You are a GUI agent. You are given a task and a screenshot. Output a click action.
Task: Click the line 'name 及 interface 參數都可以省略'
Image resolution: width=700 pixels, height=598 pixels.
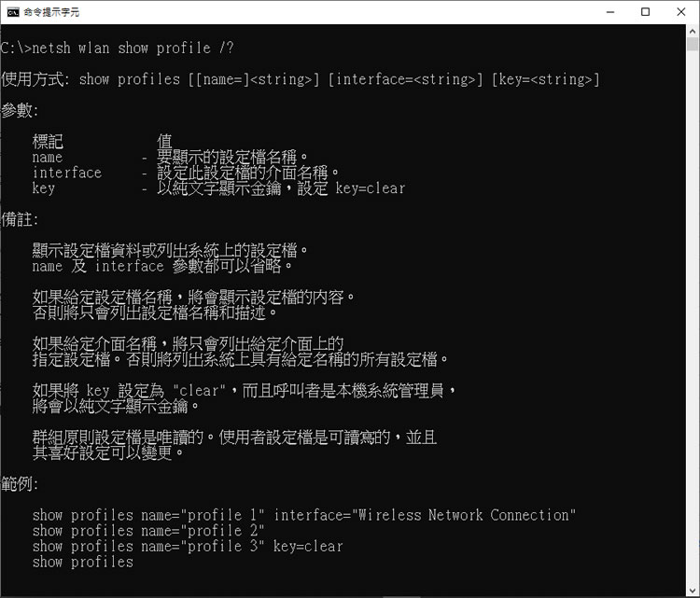(162, 267)
